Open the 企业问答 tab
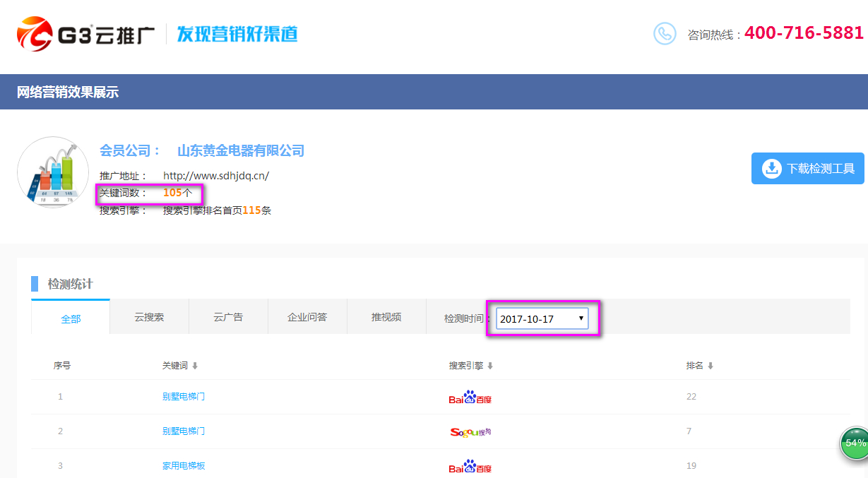 coord(307,317)
